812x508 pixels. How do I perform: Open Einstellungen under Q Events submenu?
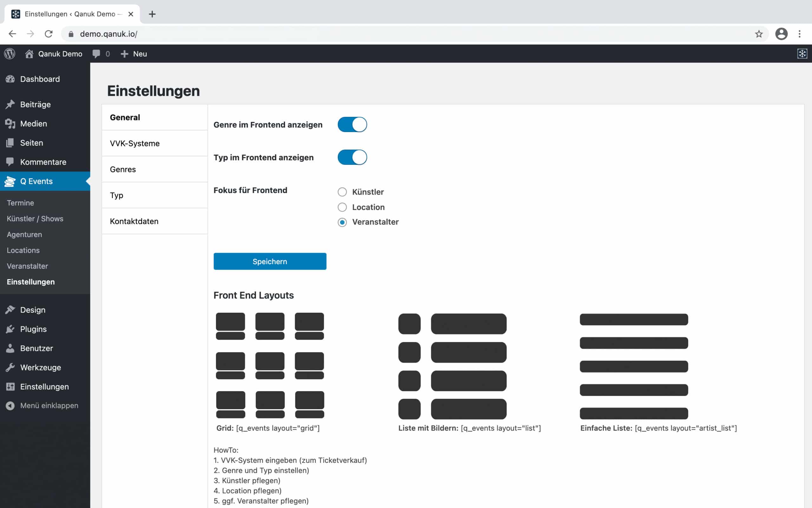30,282
